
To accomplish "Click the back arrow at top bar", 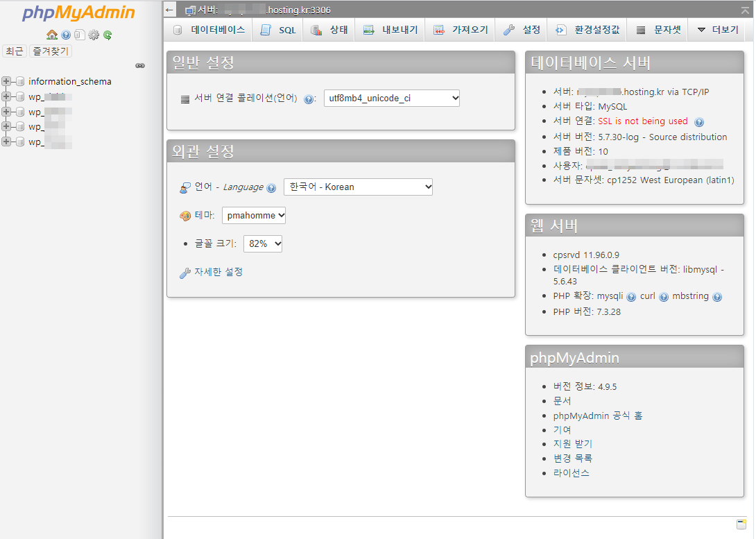I will click(169, 10).
